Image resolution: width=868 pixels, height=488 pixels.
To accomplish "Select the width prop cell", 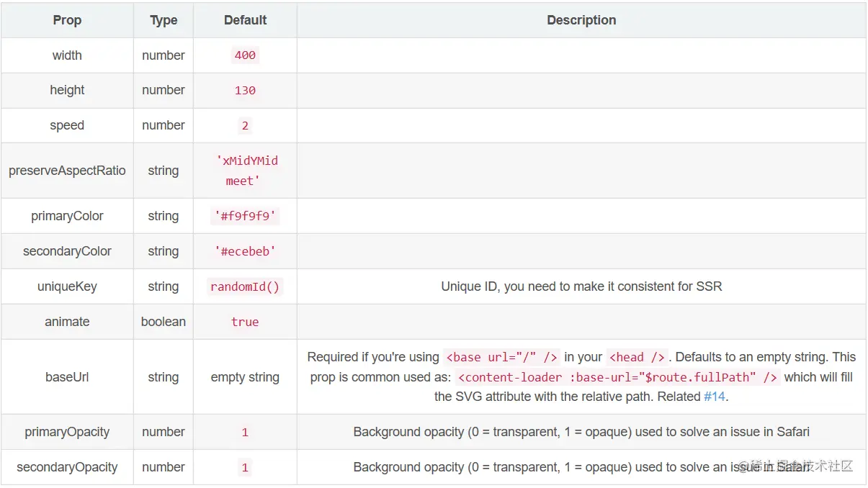I will (x=67, y=55).
